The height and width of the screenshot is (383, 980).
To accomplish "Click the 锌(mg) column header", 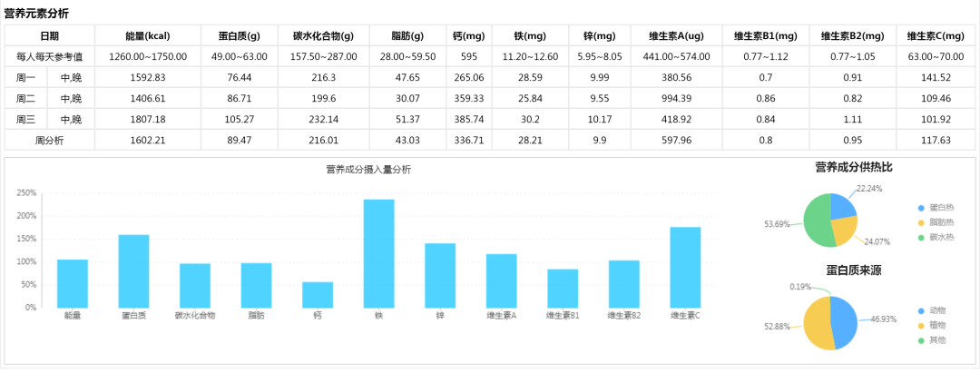I will click(x=600, y=35).
